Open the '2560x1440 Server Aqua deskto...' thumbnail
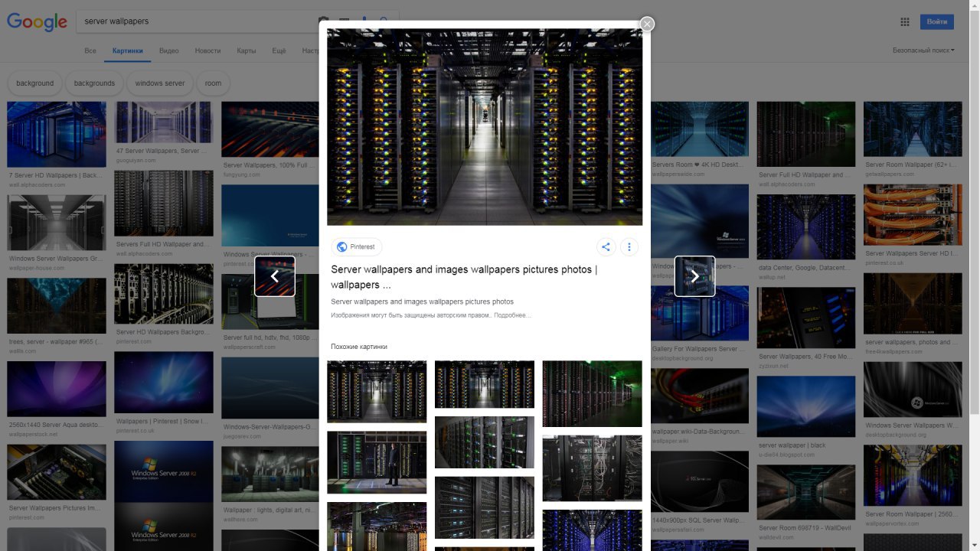Viewport: 980px width, 551px height. [57, 389]
